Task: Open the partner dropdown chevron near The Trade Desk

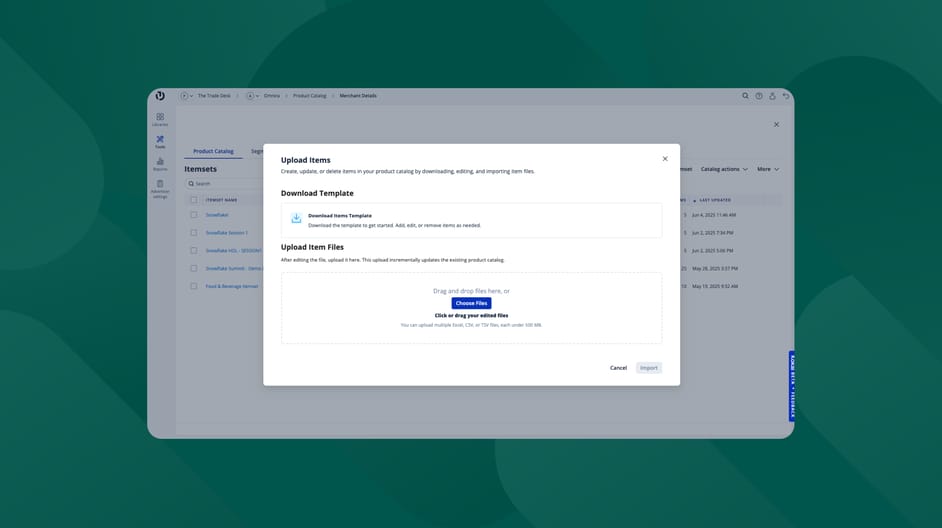Action: click(192, 96)
